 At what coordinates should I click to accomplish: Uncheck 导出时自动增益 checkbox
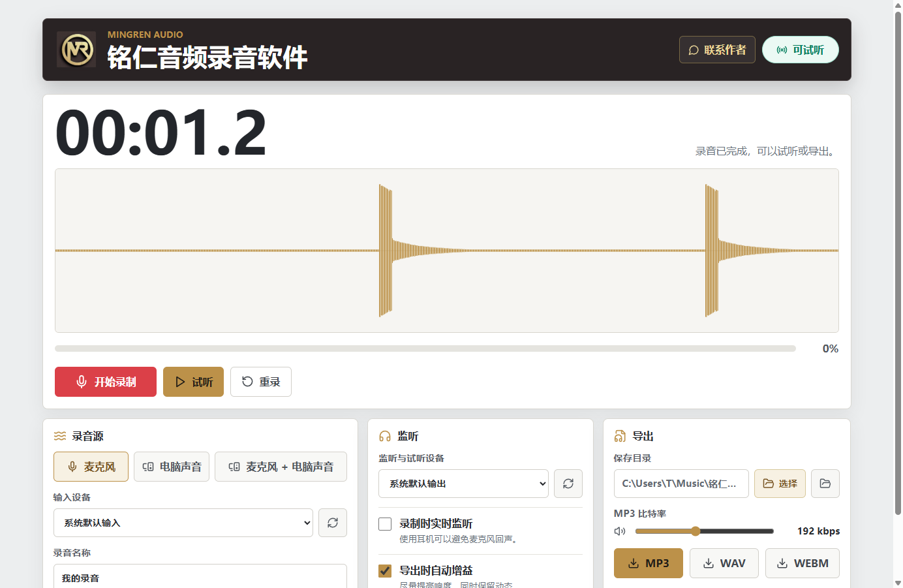(385, 571)
